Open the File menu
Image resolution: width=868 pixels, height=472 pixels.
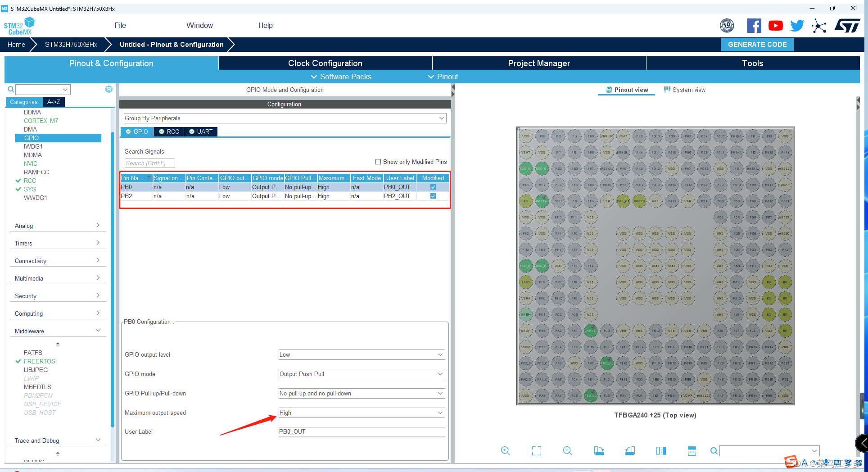pos(120,26)
